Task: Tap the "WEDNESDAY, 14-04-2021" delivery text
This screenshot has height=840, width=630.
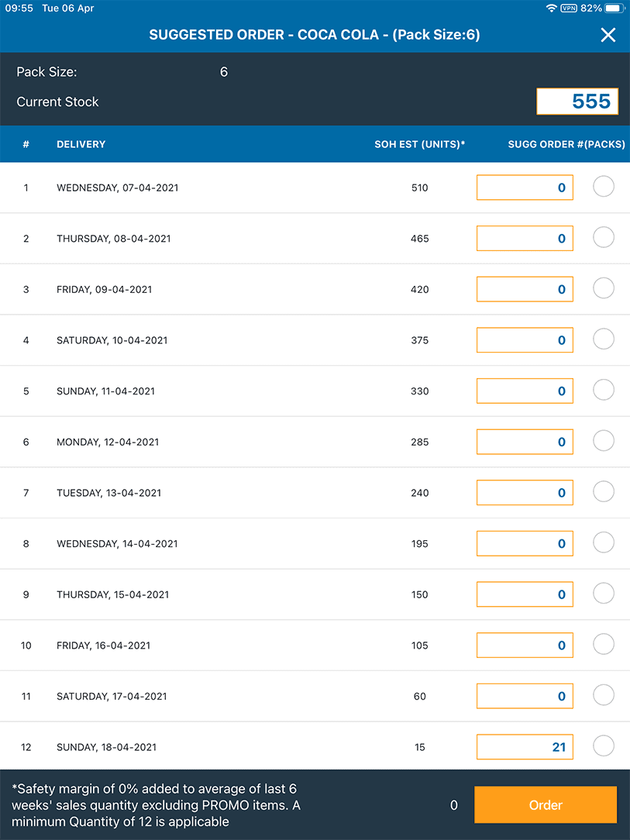Action: click(117, 544)
